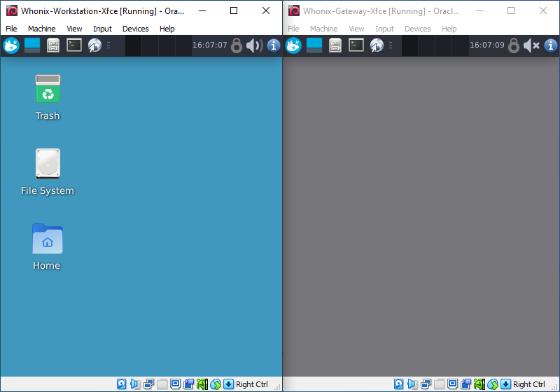Click Workstation panel clock
The width and height of the screenshot is (560, 392).
pos(210,45)
